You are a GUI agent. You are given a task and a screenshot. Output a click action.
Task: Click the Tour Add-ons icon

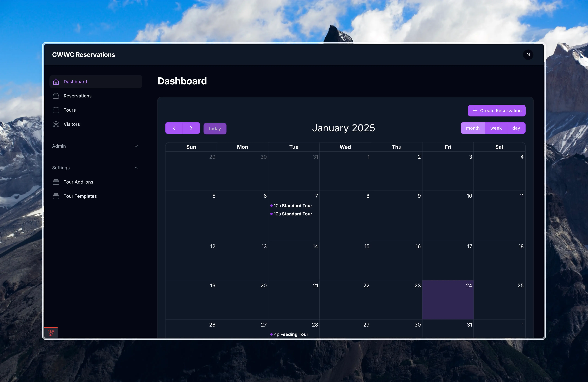[56, 182]
